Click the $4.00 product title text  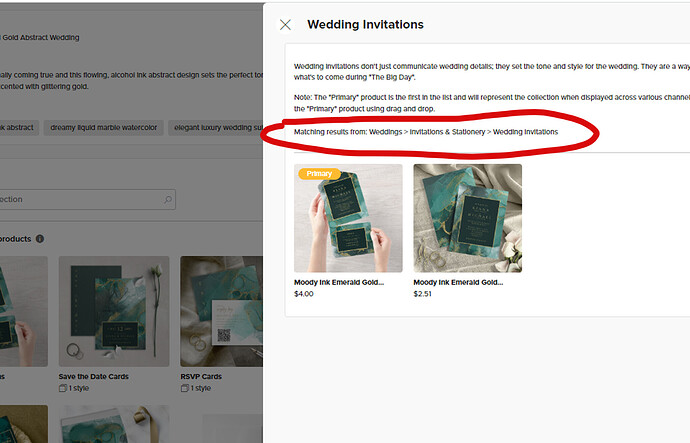[339, 282]
